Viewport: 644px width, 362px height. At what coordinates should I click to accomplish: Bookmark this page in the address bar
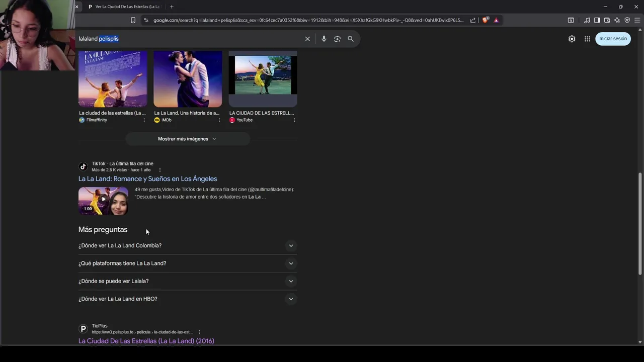[133, 20]
